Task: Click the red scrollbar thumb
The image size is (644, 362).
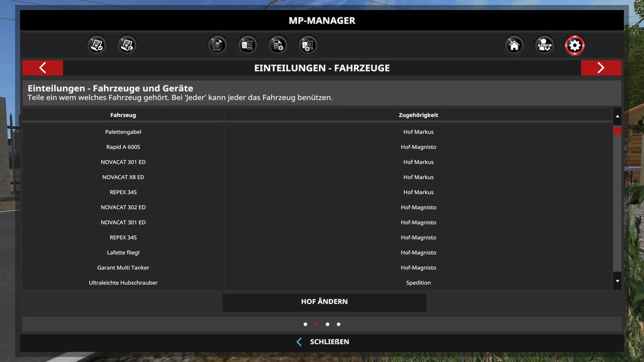Action: click(x=617, y=131)
